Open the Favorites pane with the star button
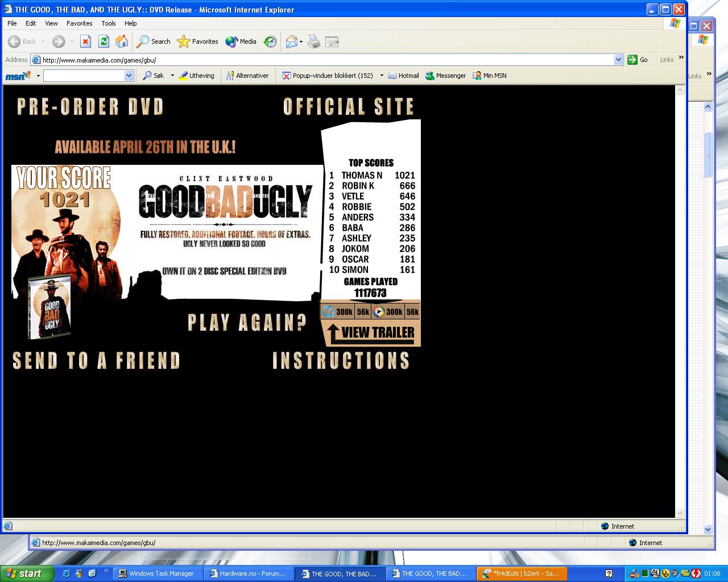The image size is (728, 582). (198, 41)
